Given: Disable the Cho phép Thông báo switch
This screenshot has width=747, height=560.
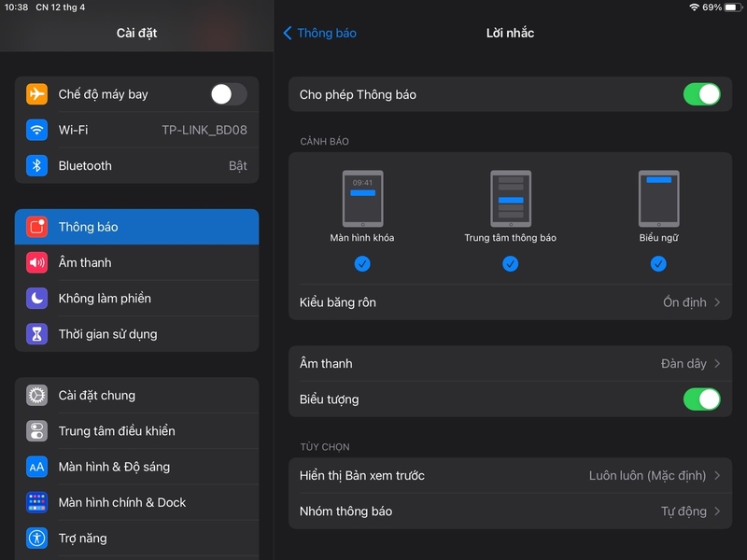Looking at the screenshot, I should [702, 94].
